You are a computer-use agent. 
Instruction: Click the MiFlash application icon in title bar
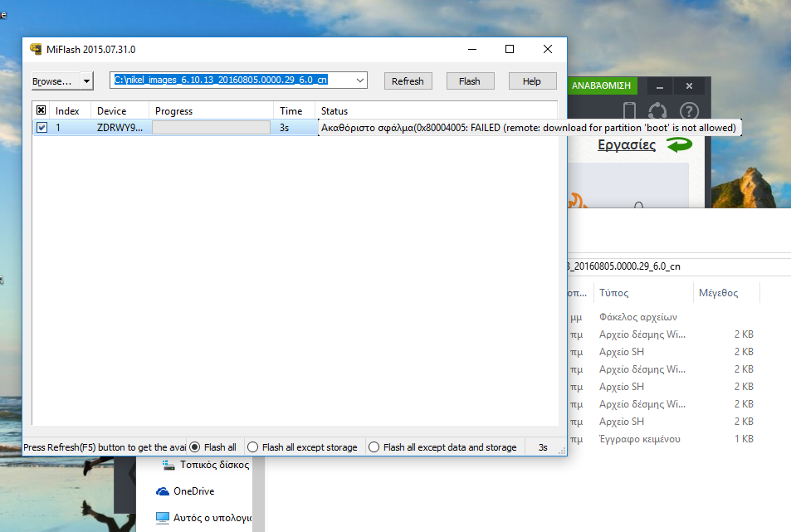pyautogui.click(x=36, y=49)
